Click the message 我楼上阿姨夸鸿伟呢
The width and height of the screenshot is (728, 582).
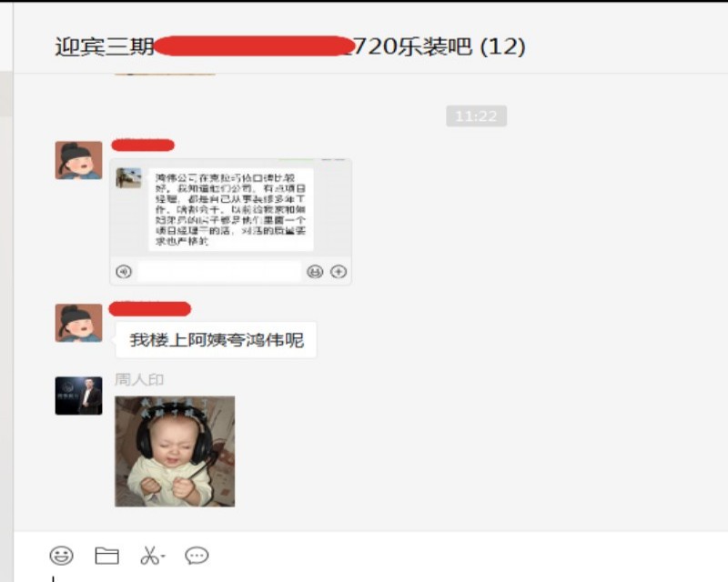216,340
